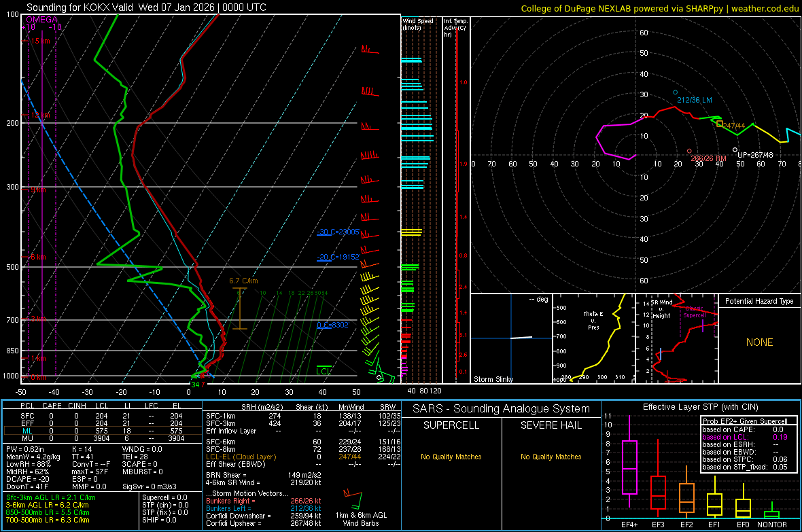Image resolution: width=802 pixels, height=532 pixels.
Task: Click the 0 C=8302' freezing level label
Action: (x=333, y=325)
